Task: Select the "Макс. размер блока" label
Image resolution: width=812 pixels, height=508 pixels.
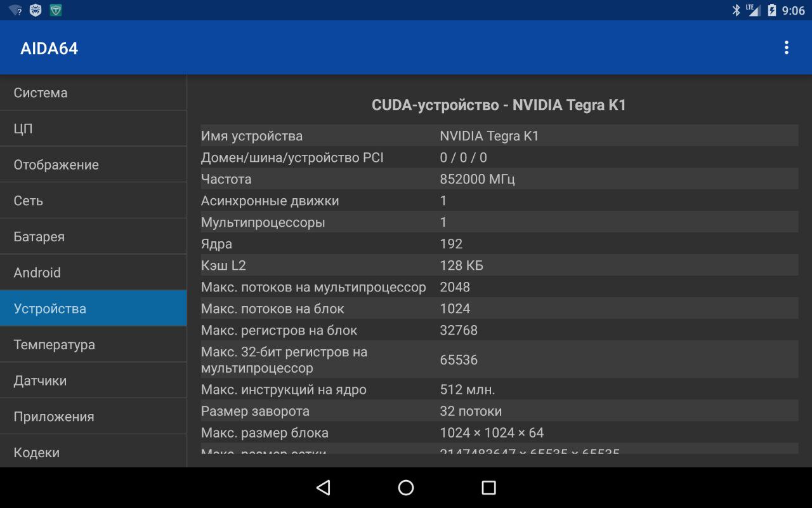Action: (265, 433)
